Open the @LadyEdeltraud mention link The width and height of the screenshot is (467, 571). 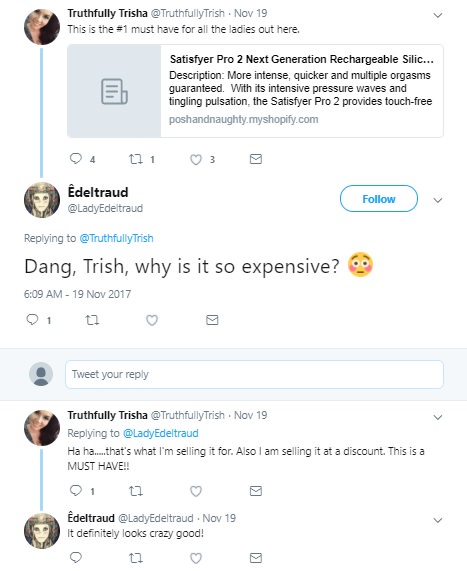(161, 433)
